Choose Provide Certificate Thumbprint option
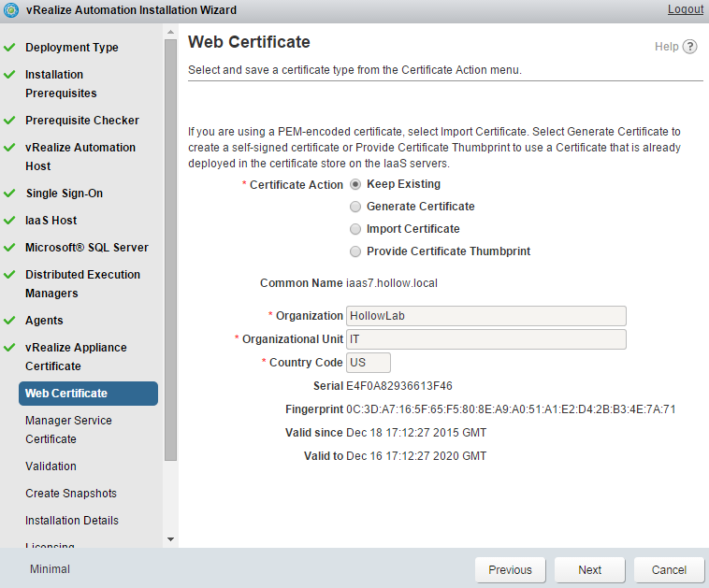This screenshot has width=709, height=588. [355, 251]
